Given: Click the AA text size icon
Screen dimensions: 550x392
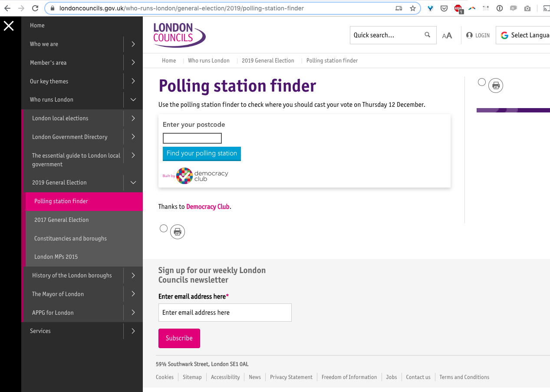Looking at the screenshot, I should pos(447,36).
